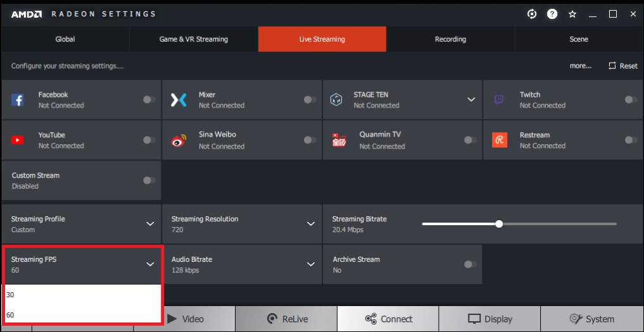The height and width of the screenshot is (332, 644).
Task: Click the Mixer logo icon
Action: (x=178, y=100)
